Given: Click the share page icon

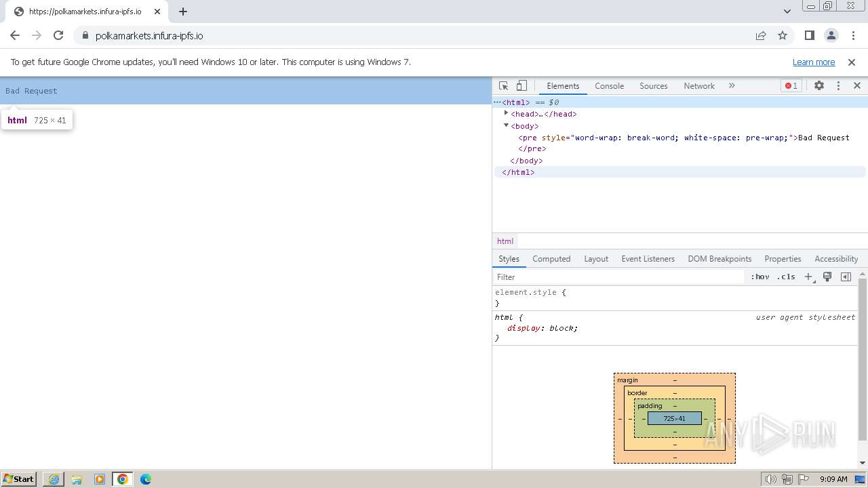Looking at the screenshot, I should (x=761, y=35).
